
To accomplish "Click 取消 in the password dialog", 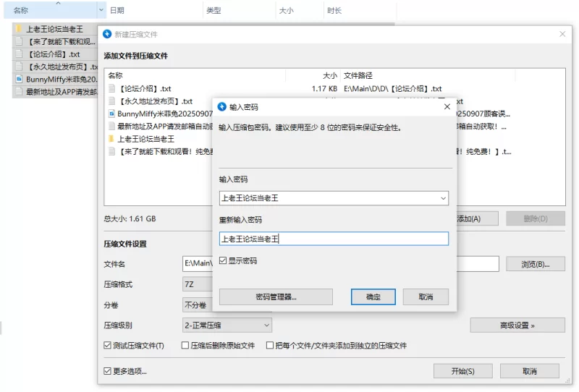I will [x=426, y=297].
